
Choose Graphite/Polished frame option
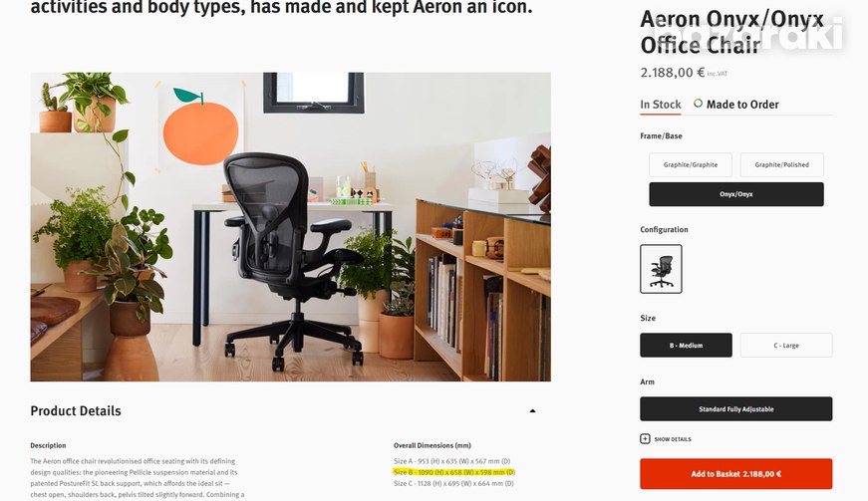(x=781, y=164)
